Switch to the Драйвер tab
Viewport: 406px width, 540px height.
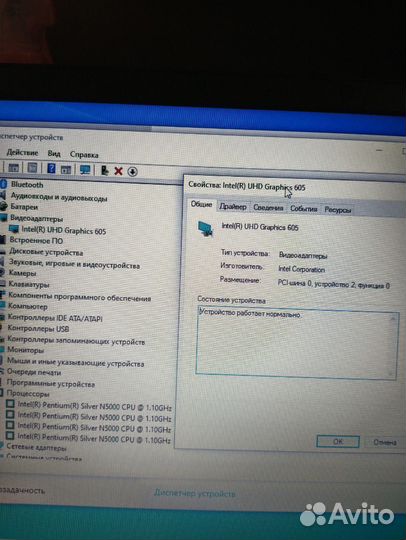click(233, 207)
